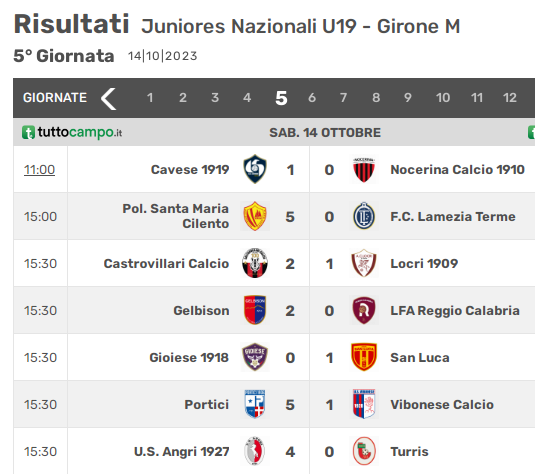
Task: Click the Nocerina Calcio 1910 crest
Action: pos(364,169)
